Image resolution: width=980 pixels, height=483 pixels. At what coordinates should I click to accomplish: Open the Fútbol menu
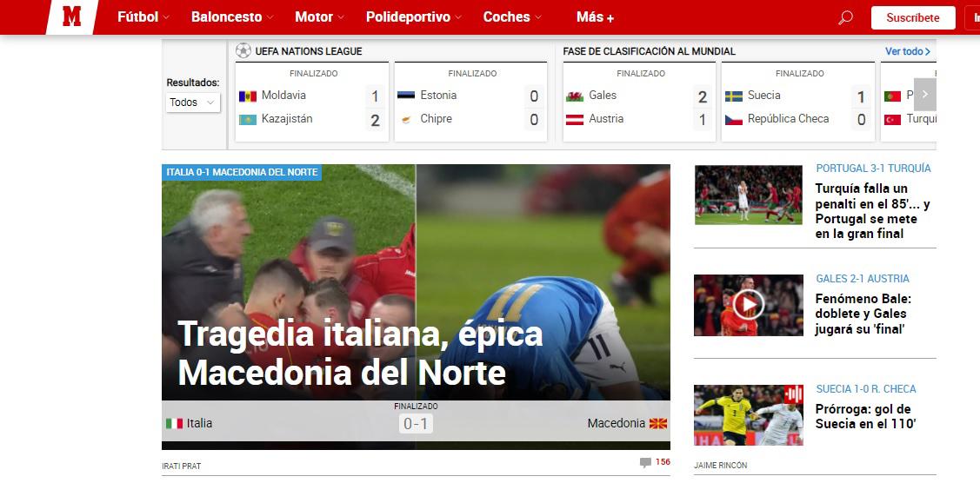138,17
